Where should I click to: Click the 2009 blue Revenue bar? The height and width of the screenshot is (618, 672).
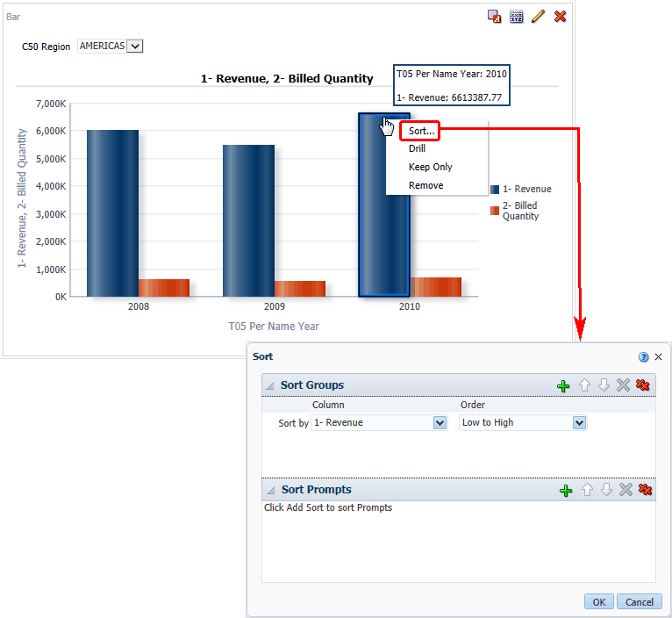[248, 221]
